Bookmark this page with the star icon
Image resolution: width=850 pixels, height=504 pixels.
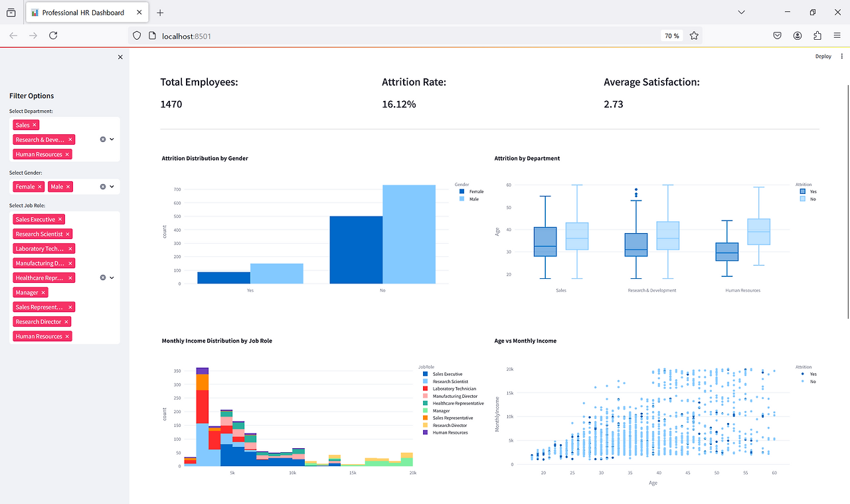point(694,36)
